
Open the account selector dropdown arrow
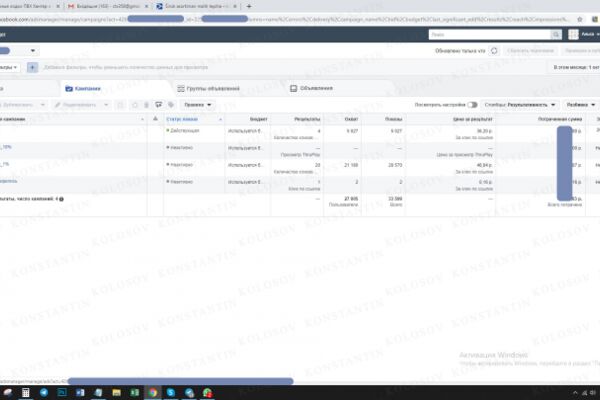(33, 51)
